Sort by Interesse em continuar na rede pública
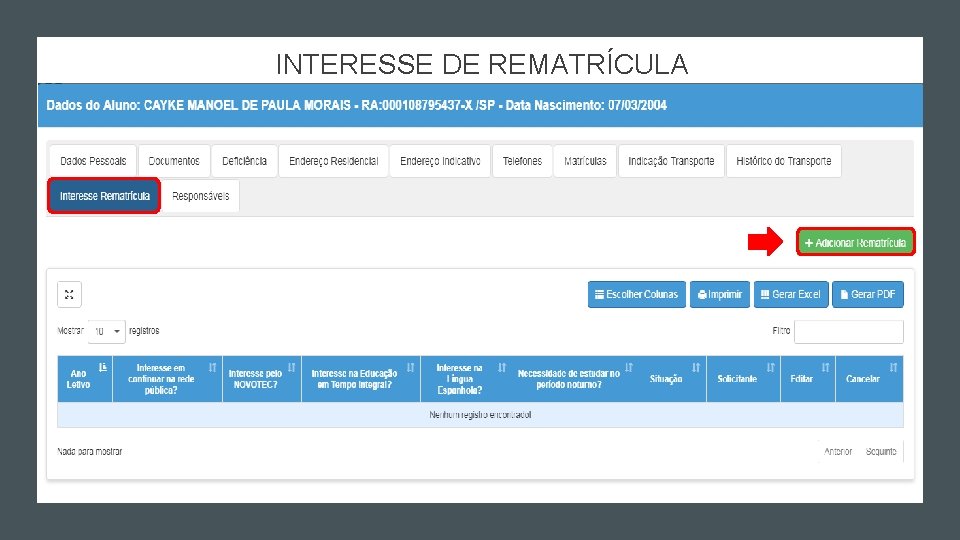 (212, 367)
